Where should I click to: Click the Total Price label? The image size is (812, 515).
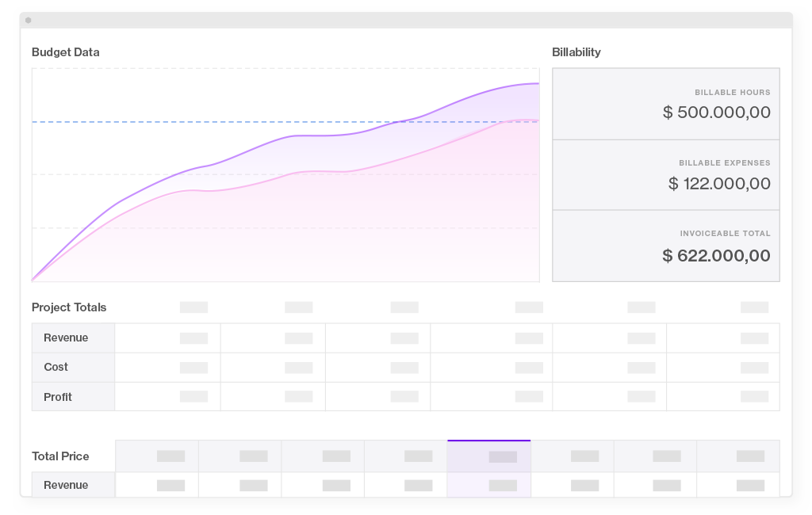[x=60, y=456]
